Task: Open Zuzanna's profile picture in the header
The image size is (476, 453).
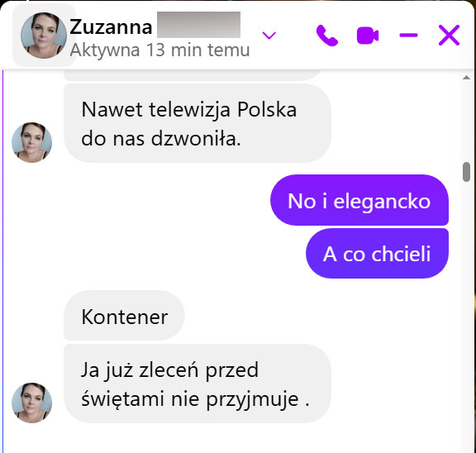Action: tap(44, 36)
